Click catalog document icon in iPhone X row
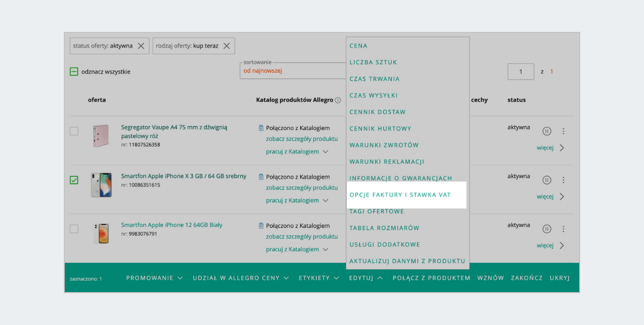Image resolution: width=644 pixels, height=325 pixels. 261,177
